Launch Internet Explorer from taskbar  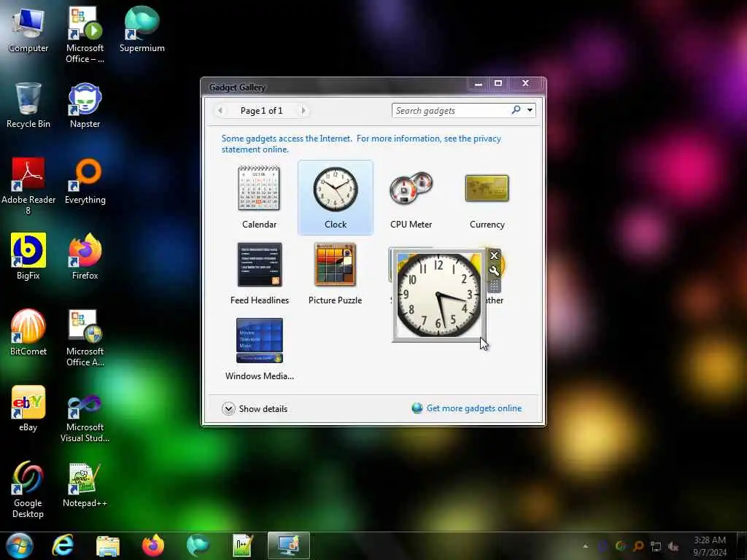tap(63, 545)
